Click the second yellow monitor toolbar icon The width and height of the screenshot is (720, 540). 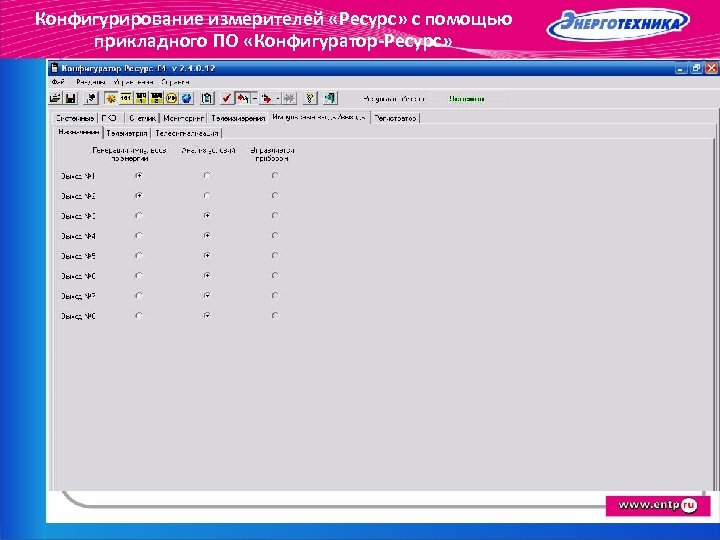(x=156, y=98)
